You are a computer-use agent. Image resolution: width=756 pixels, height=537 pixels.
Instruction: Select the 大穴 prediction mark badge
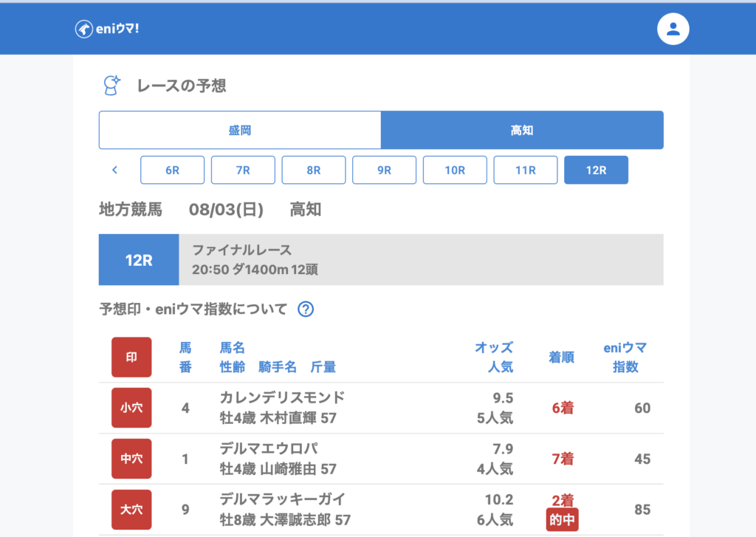coord(131,510)
